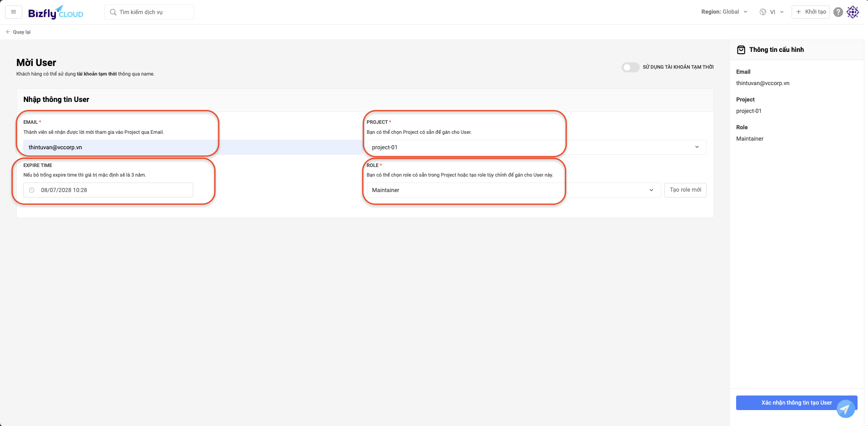Go back via Quay lại link
Image resolution: width=868 pixels, height=426 pixels.
19,32
